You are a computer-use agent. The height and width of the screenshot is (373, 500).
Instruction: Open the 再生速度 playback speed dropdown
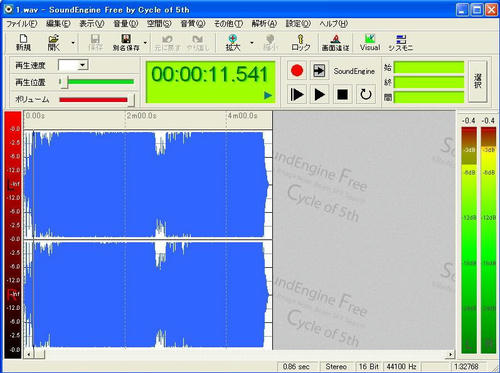coord(83,65)
